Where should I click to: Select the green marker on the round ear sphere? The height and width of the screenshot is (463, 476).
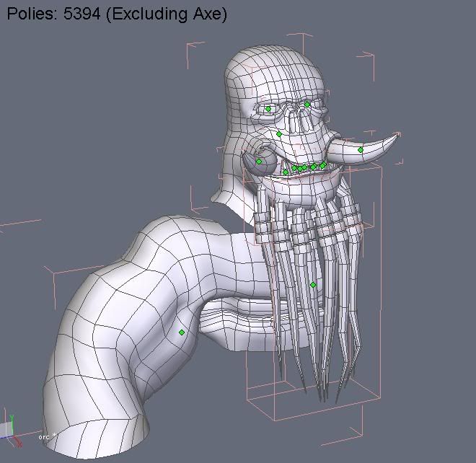(259, 161)
